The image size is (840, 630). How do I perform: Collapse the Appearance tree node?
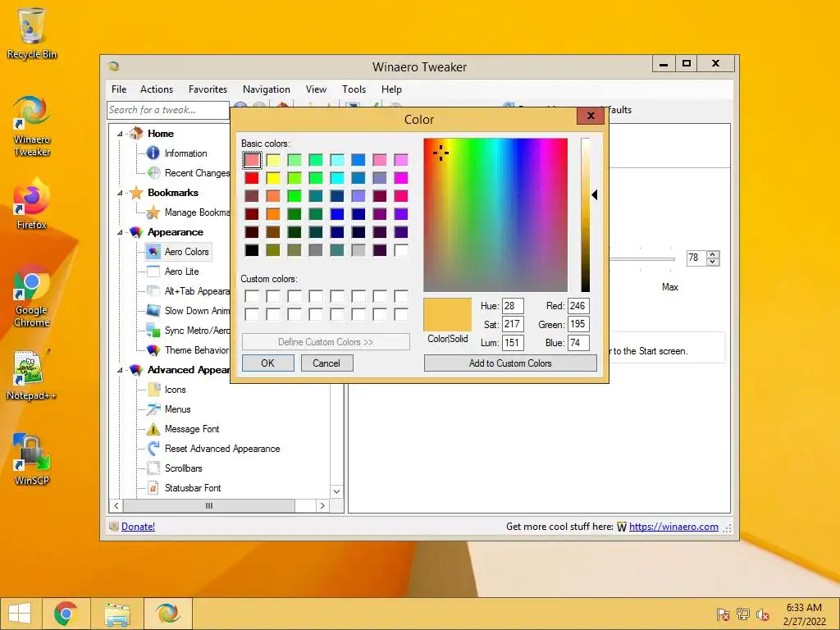[120, 232]
